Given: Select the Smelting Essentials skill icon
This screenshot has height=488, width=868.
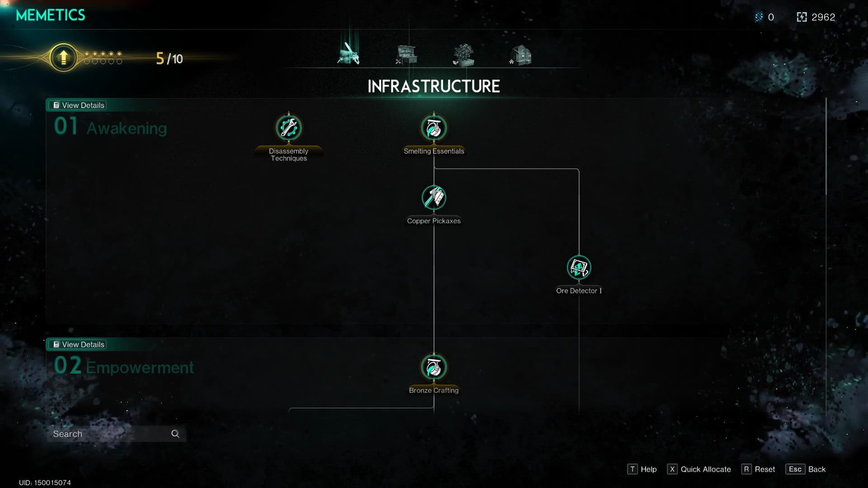Looking at the screenshot, I should (434, 127).
